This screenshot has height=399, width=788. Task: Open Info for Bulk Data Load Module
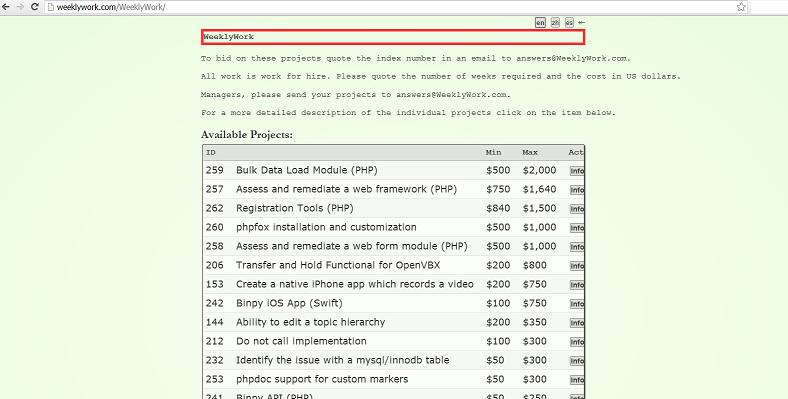click(577, 171)
